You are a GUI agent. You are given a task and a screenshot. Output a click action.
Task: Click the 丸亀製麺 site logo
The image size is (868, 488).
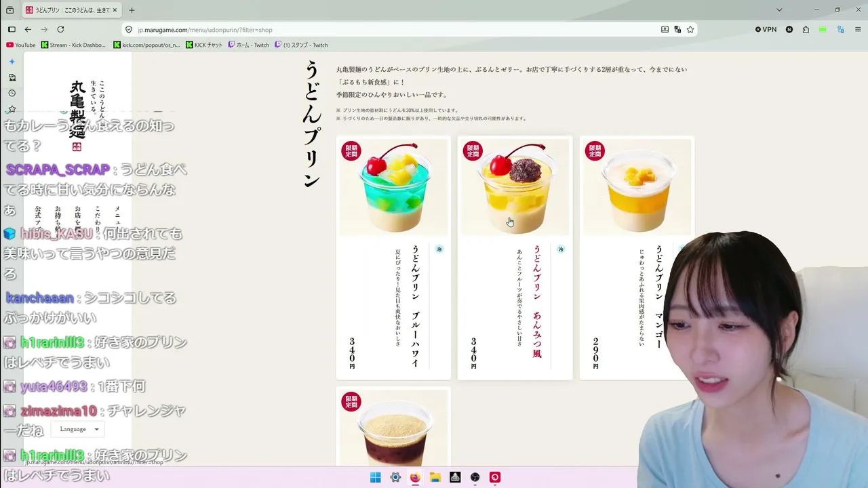[x=77, y=115]
